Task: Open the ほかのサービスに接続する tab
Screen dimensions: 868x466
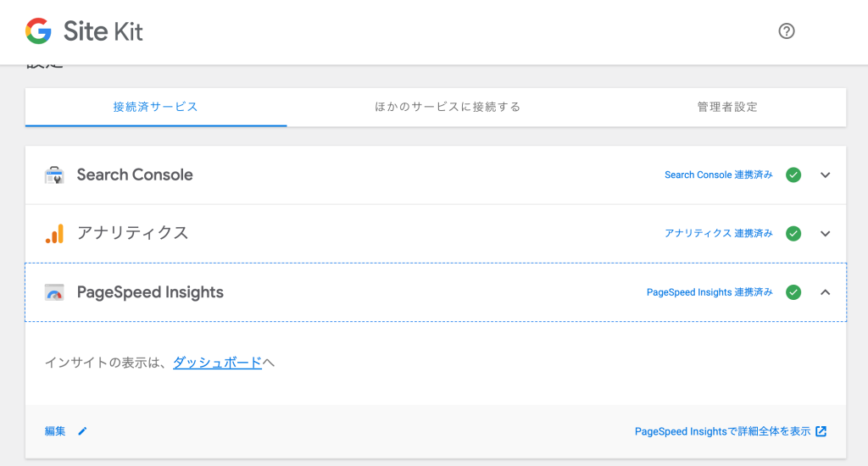Action: [x=448, y=107]
